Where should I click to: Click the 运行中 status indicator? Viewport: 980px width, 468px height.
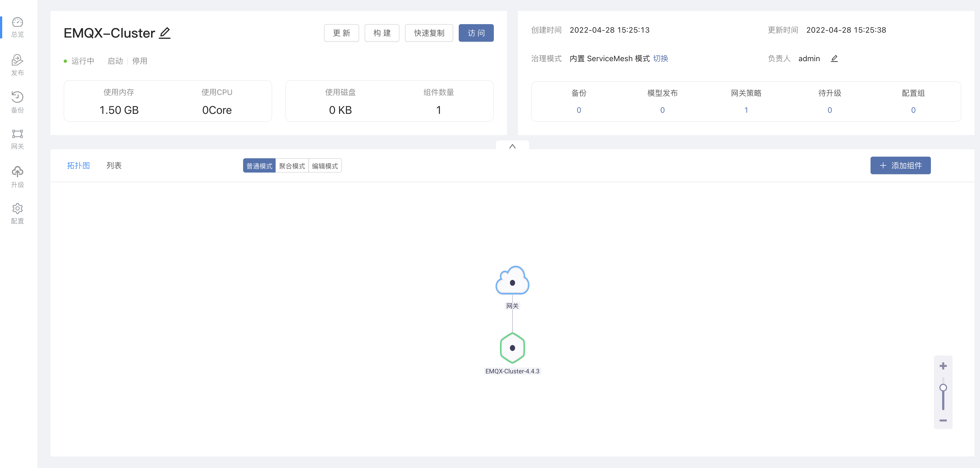pyautogui.click(x=79, y=61)
